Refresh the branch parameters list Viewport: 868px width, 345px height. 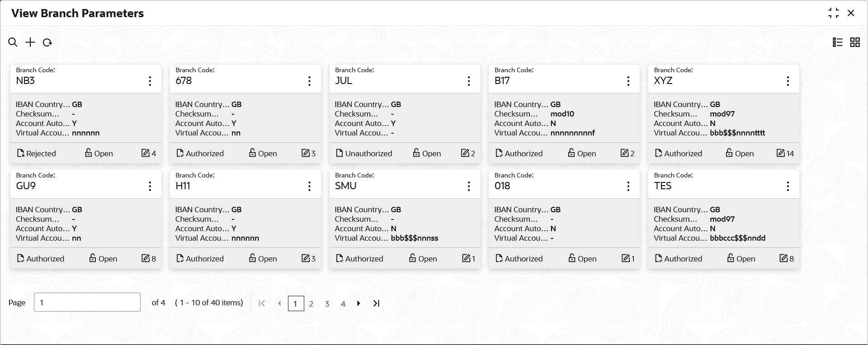click(x=47, y=42)
